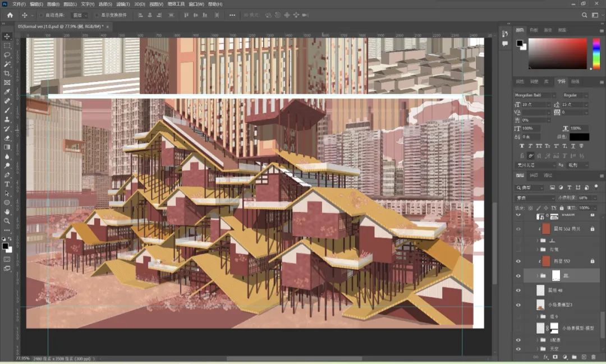Image resolution: width=606 pixels, height=364 pixels.
Task: Click the mask thumbnail of selected group
Action: (x=555, y=275)
